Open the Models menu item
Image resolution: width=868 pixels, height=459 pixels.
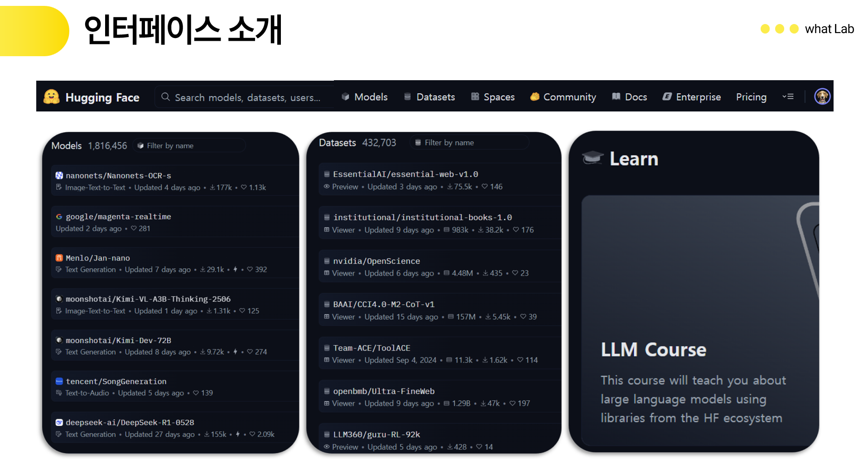pyautogui.click(x=365, y=97)
